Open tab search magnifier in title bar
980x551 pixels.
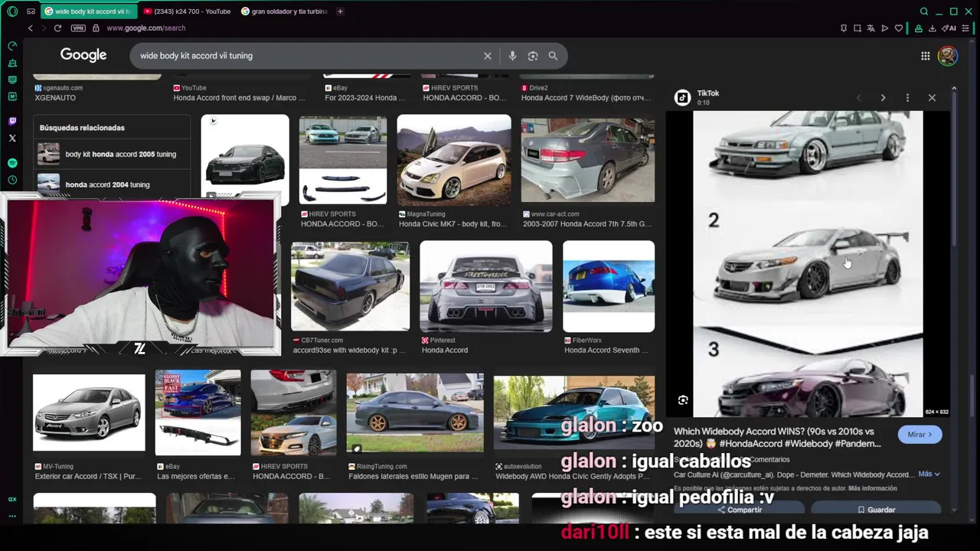924,11
